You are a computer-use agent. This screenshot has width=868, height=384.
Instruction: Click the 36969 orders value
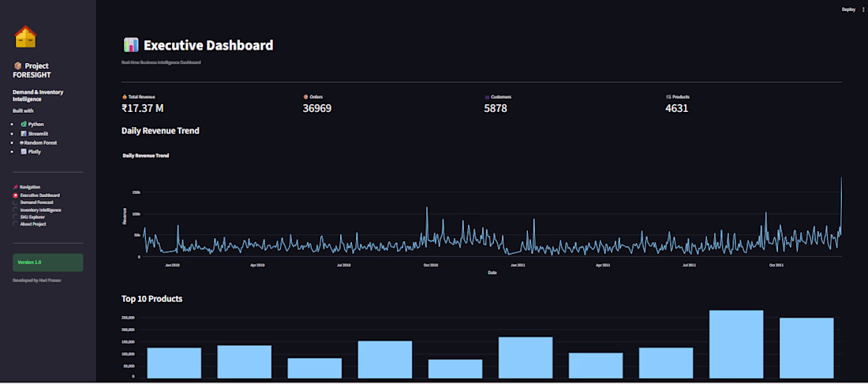point(317,109)
